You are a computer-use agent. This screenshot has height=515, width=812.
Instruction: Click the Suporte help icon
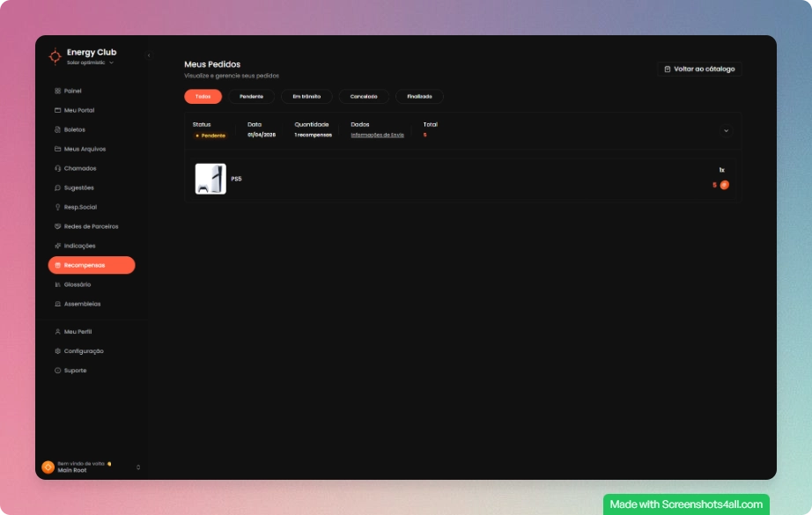click(57, 371)
